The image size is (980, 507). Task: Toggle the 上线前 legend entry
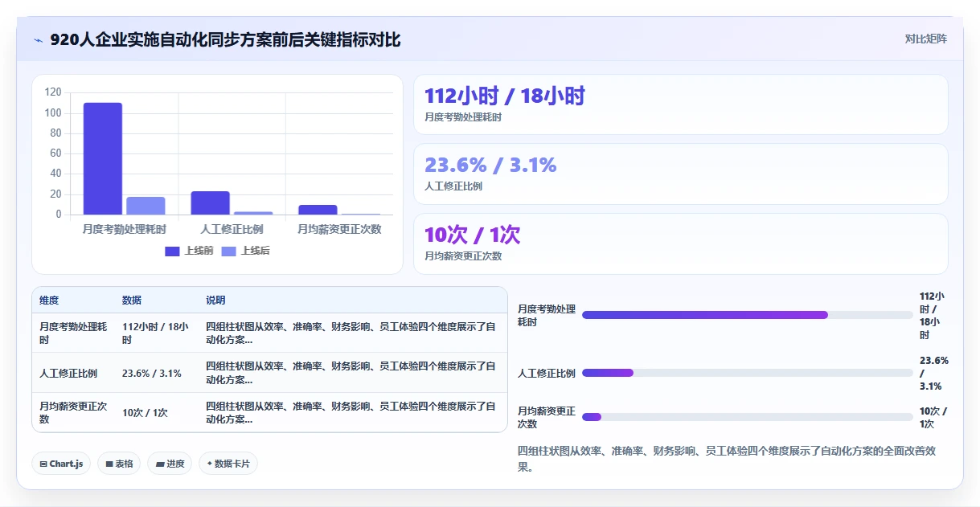(189, 251)
